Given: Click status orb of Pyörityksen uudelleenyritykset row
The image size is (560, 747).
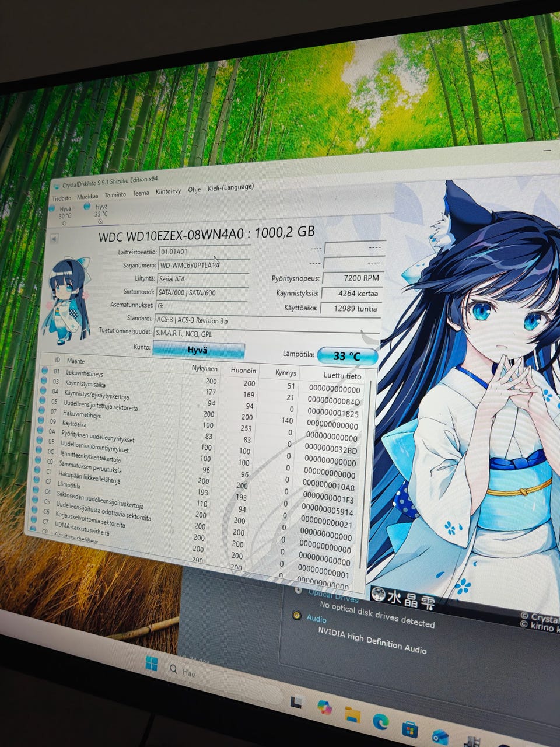Looking at the screenshot, I should [x=40, y=430].
